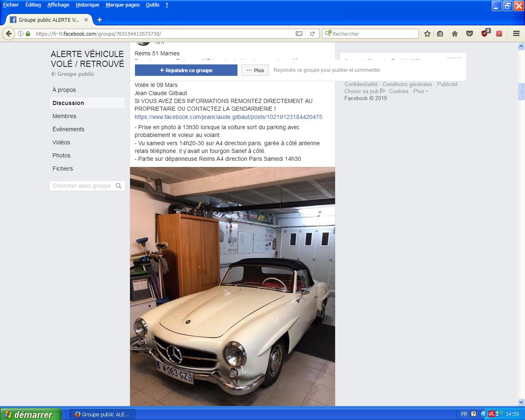Click the vertical scrollbar thumb
Screen dimensions: 525x420
[521, 91]
